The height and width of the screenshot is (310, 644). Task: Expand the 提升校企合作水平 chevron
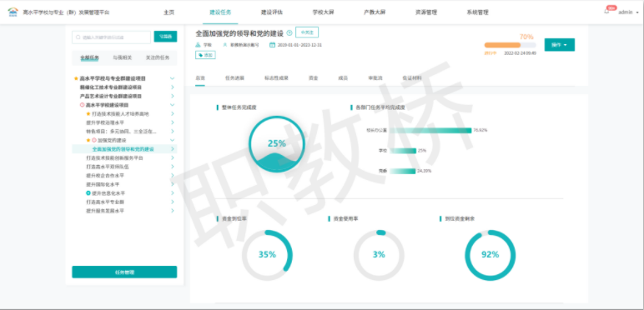coord(172,176)
